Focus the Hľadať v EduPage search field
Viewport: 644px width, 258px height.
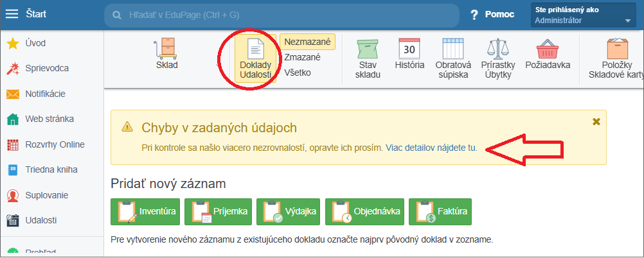click(x=282, y=15)
